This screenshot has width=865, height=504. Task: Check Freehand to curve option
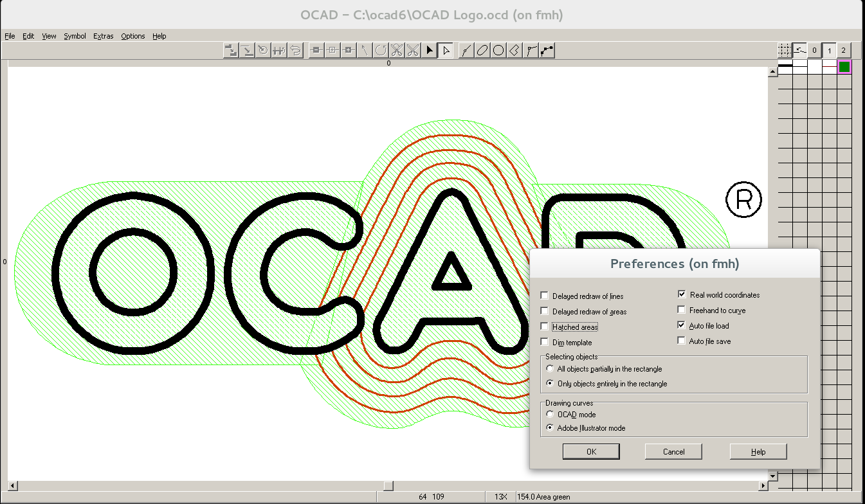point(682,310)
